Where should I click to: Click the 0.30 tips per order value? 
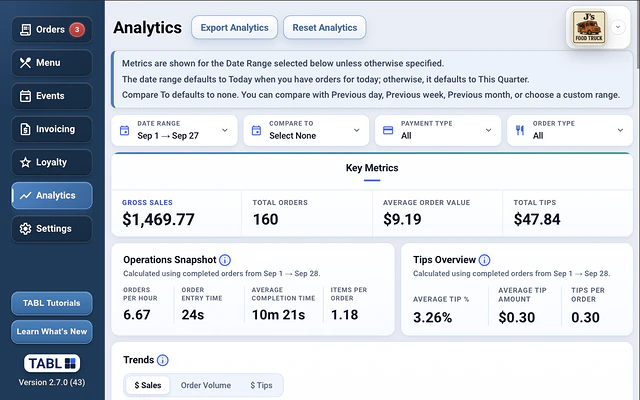point(585,318)
